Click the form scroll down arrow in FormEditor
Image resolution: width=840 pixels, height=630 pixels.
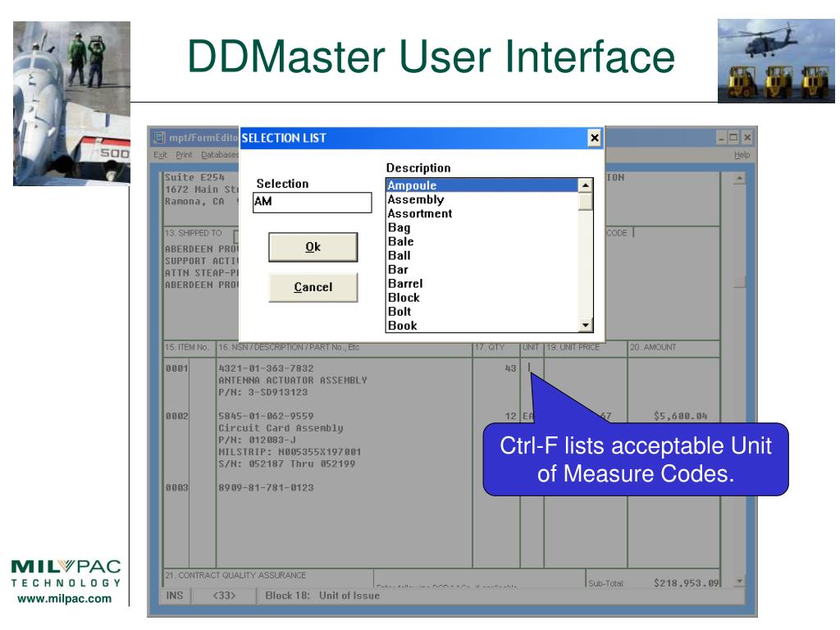[739, 581]
